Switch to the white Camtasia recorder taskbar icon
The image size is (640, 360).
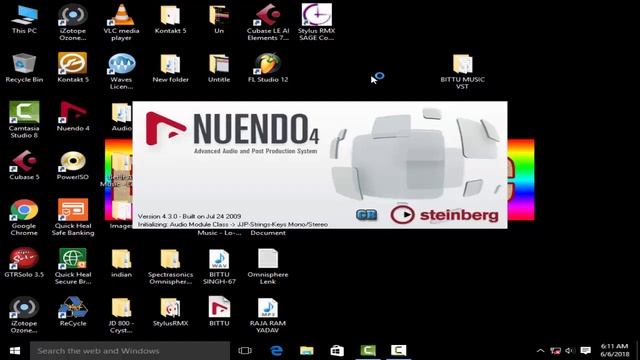(x=398, y=351)
